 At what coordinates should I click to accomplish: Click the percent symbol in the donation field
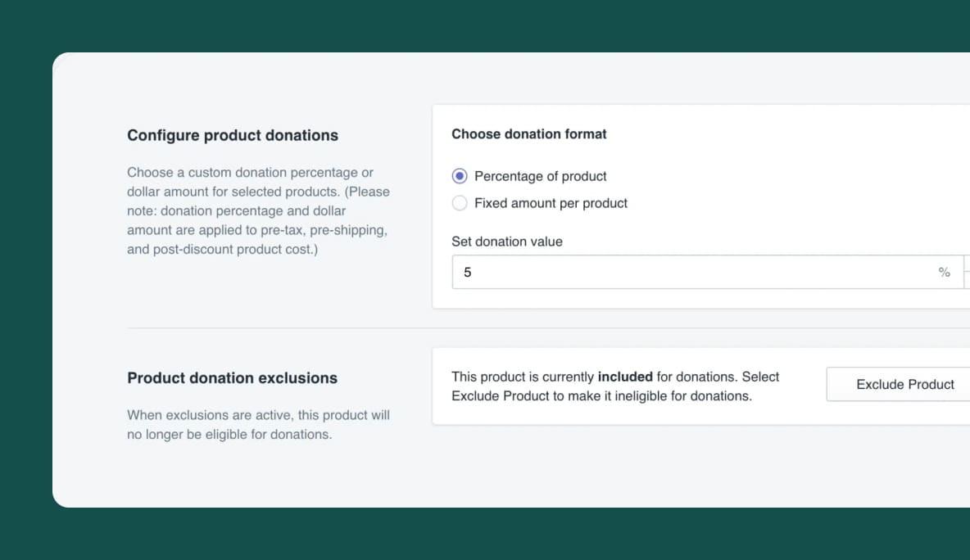945,273
